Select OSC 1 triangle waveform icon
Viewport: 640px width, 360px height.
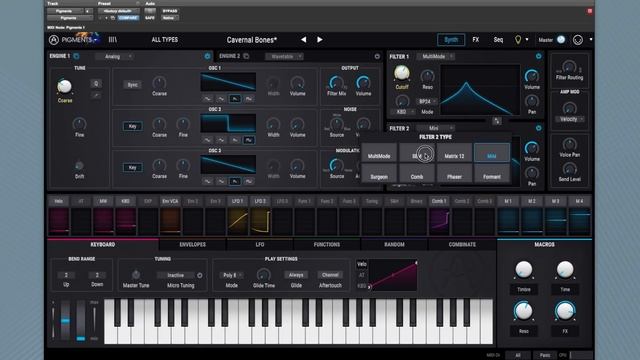click(221, 99)
